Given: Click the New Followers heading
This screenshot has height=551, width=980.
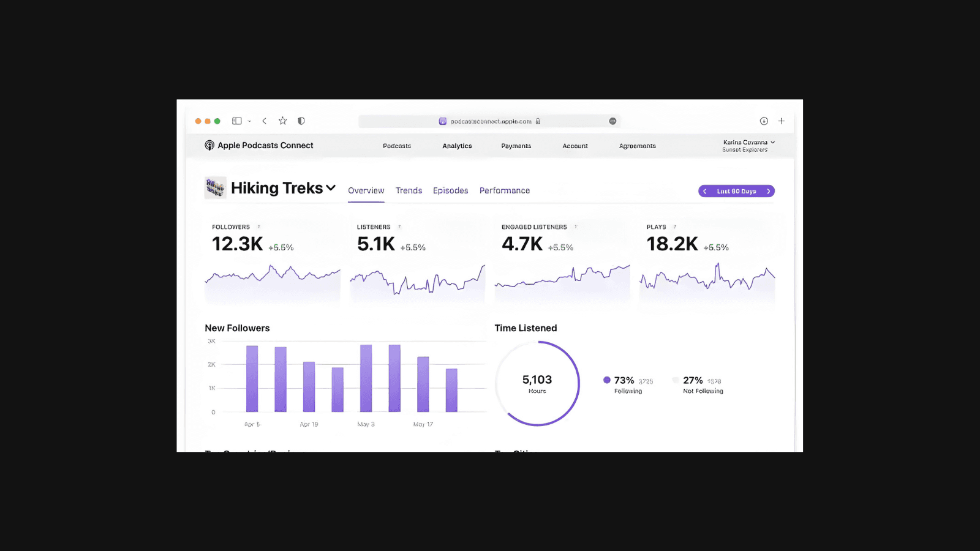Looking at the screenshot, I should (x=237, y=328).
